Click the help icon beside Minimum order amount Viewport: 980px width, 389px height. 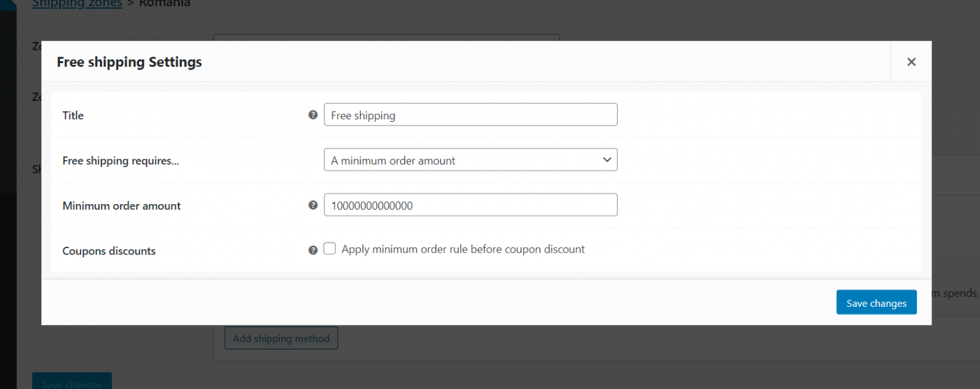point(313,205)
